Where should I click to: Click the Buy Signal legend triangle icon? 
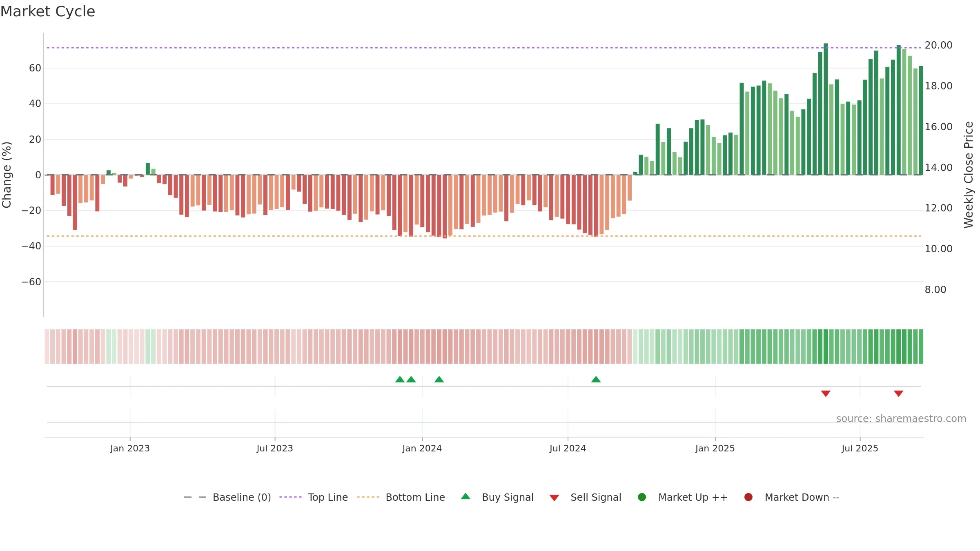click(x=465, y=496)
